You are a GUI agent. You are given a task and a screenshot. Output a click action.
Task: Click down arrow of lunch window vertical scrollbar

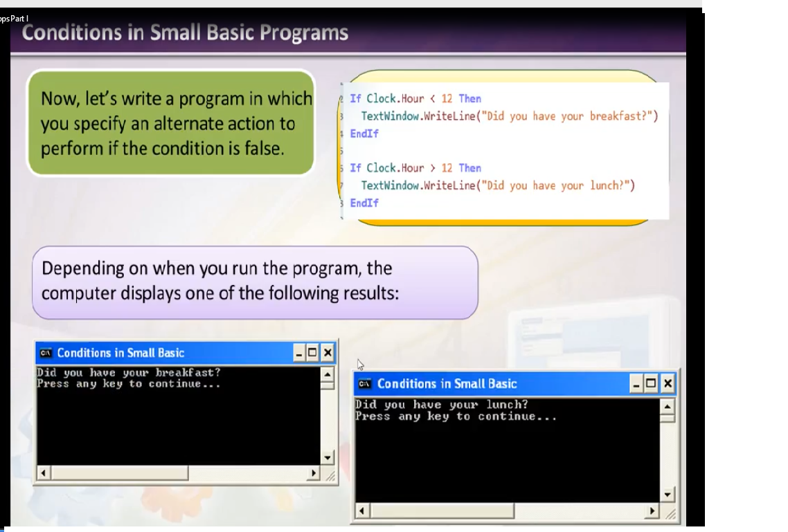click(668, 495)
